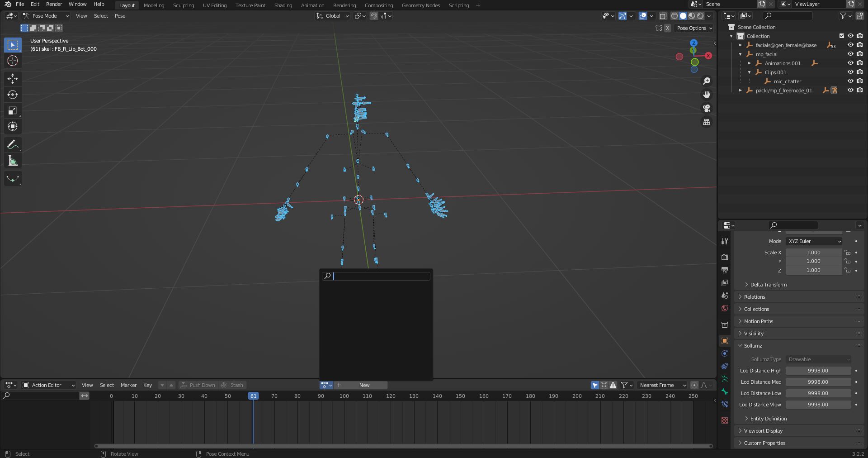This screenshot has width=868, height=458.
Task: Open the Render menu
Action: (54, 4)
